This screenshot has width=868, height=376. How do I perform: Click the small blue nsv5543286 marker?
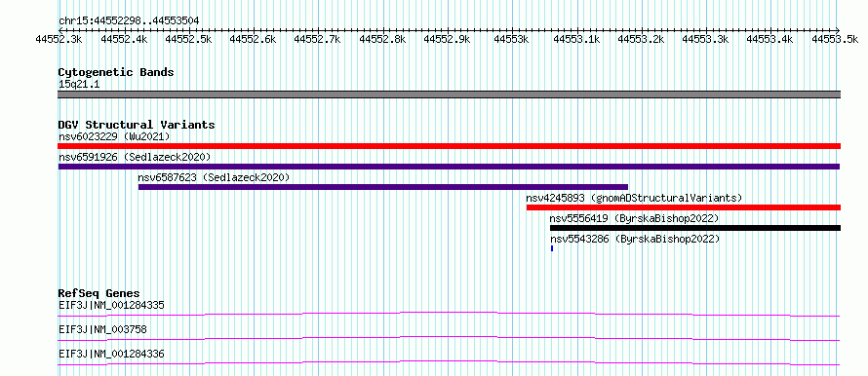pyautogui.click(x=552, y=248)
